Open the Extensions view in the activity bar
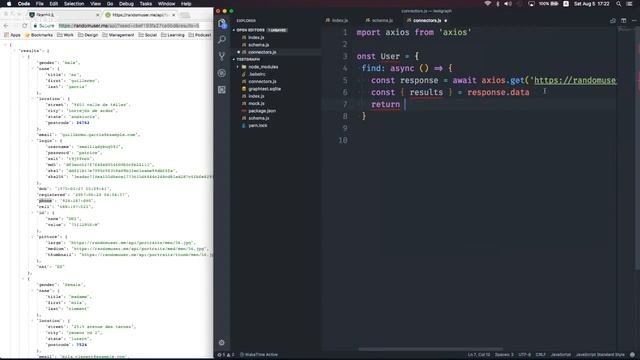Viewport: 640px width, 360px height. [x=222, y=90]
